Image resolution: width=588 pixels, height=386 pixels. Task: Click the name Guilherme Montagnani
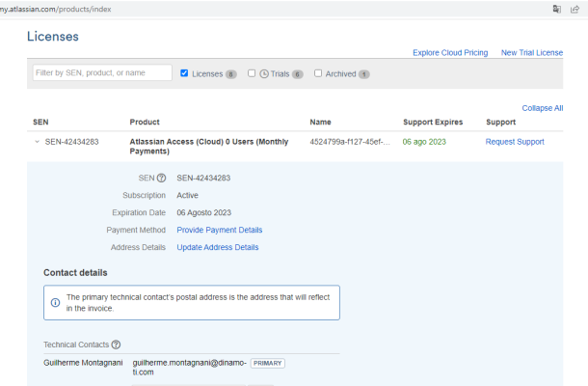click(83, 363)
